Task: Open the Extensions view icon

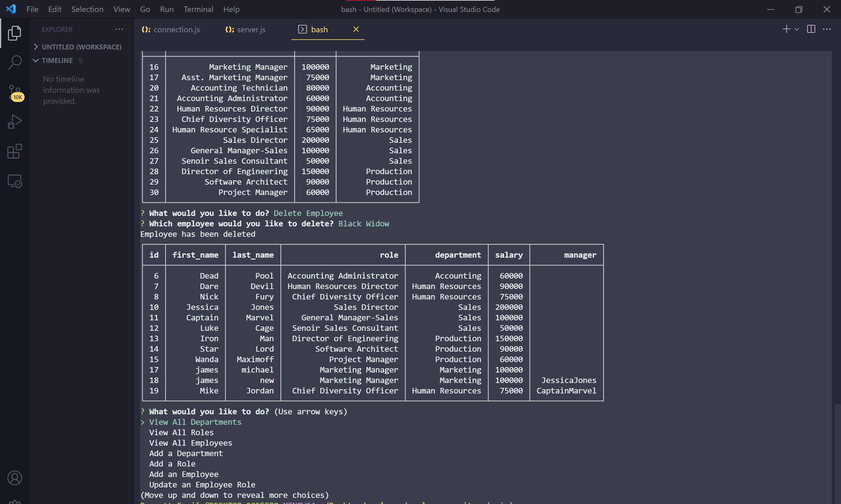Action: click(x=15, y=151)
